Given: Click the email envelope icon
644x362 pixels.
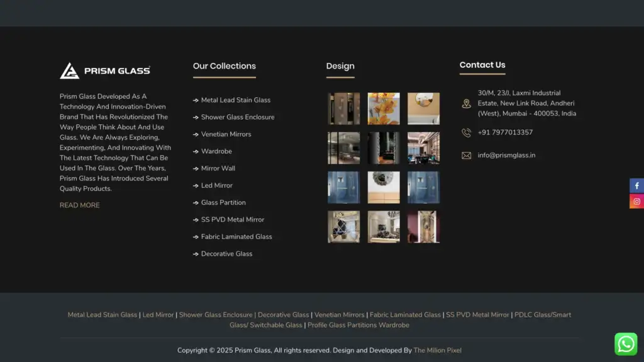Looking at the screenshot, I should pos(466,155).
